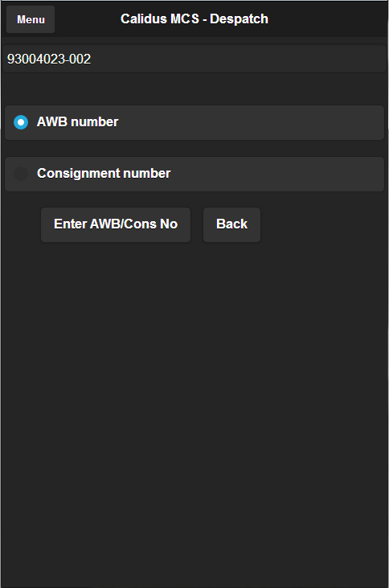Viewport: 389px width, 588px height.
Task: Choose the AWB number option row
Action: tap(194, 122)
